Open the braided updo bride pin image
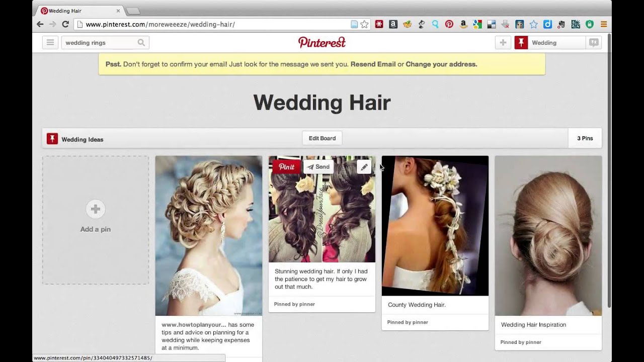The height and width of the screenshot is (362, 644). [209, 236]
